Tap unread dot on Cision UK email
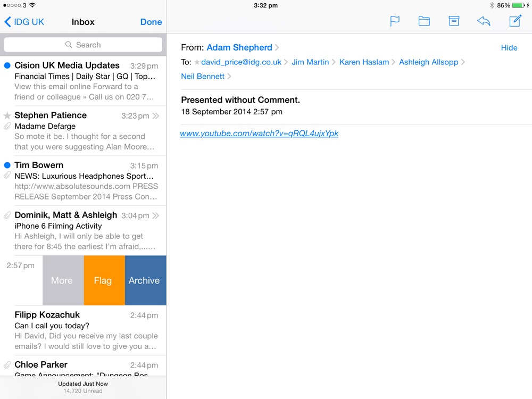Screen dimensions: 532x399 click(x=7, y=65)
